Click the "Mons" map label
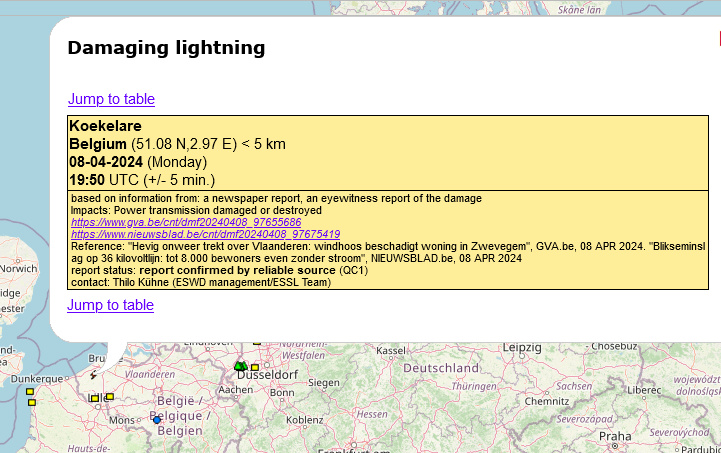The width and height of the screenshot is (721, 453). (122, 420)
